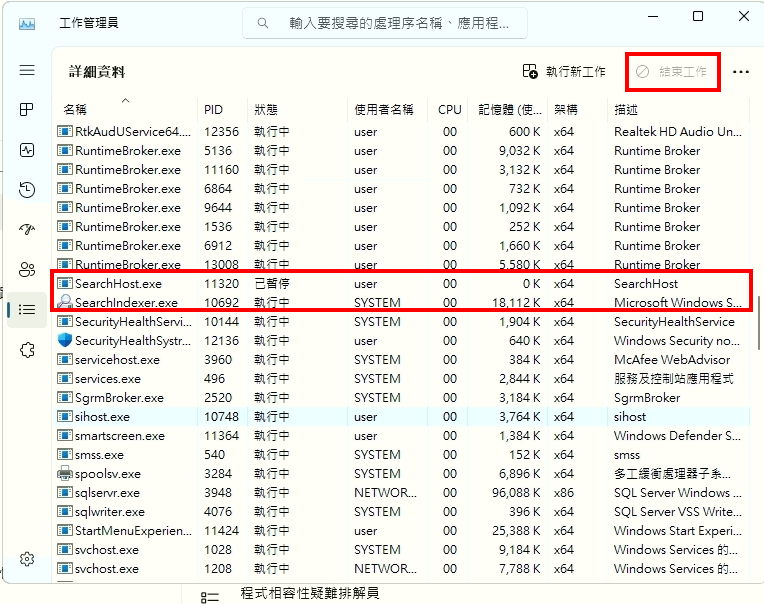Select RuntimeBroker.exe with PID 6912
The image size is (764, 604).
pos(402,245)
